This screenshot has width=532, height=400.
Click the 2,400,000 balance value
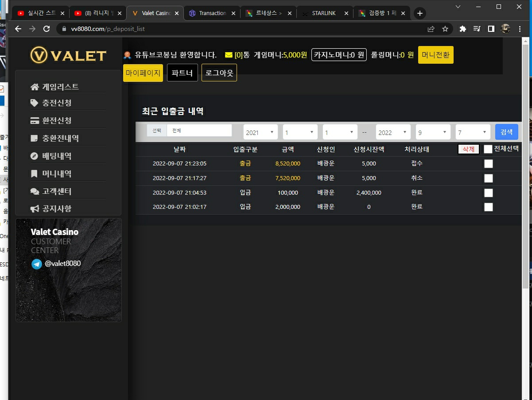coord(369,193)
